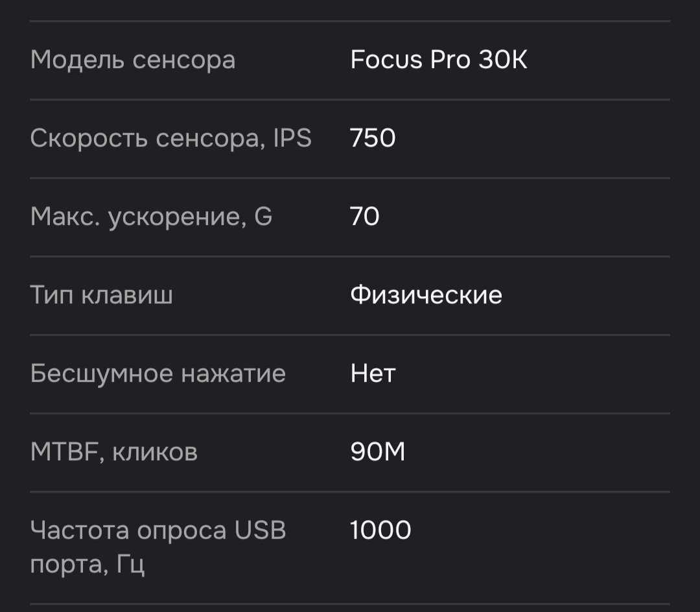Select the "Физические" key type value
The image size is (700, 612).
click(x=426, y=296)
